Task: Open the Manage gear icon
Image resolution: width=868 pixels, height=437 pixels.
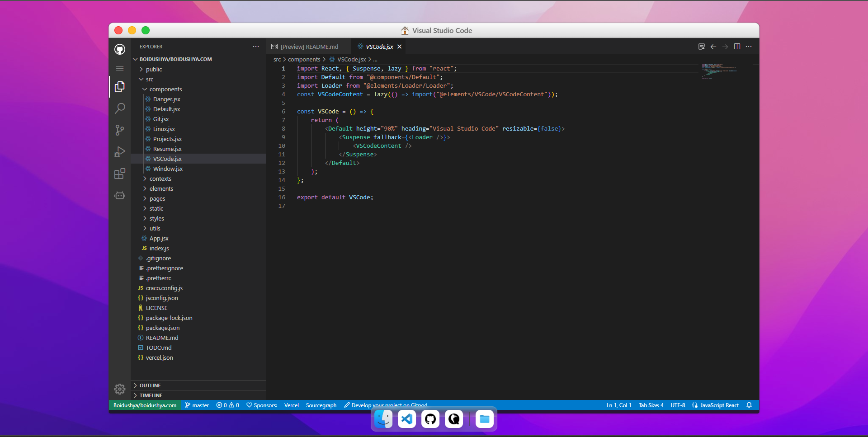Action: point(120,389)
